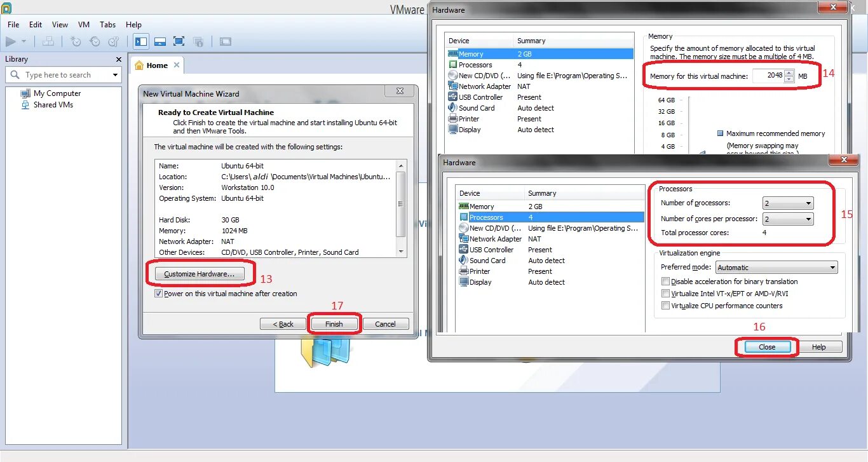The width and height of the screenshot is (868, 462).
Task: Select Printer row in lower Hardware window
Action: click(x=550, y=271)
